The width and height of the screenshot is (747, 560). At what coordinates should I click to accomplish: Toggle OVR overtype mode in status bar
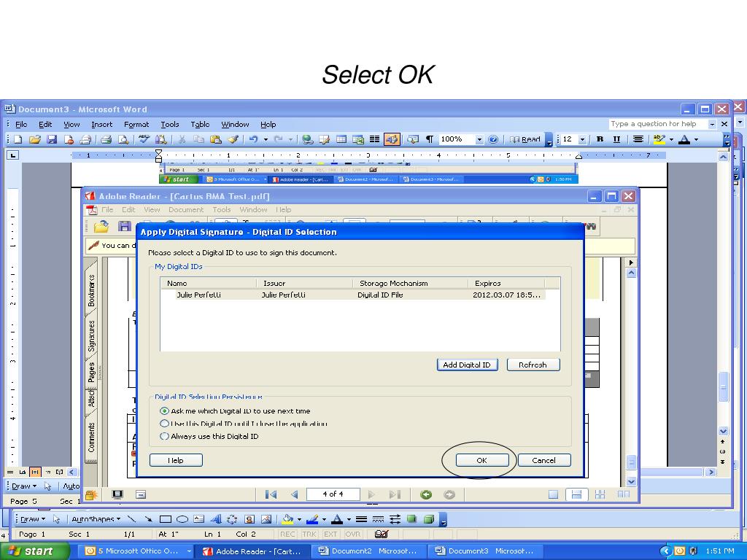coord(352,534)
